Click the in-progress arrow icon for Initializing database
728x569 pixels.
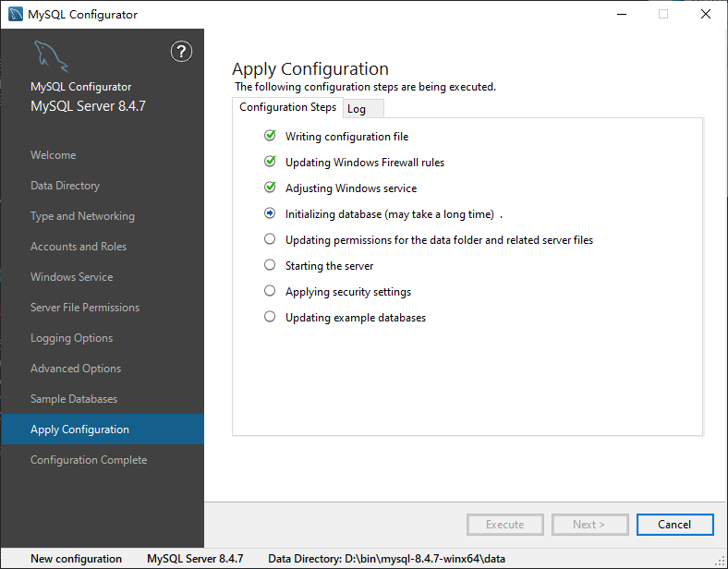(x=270, y=213)
